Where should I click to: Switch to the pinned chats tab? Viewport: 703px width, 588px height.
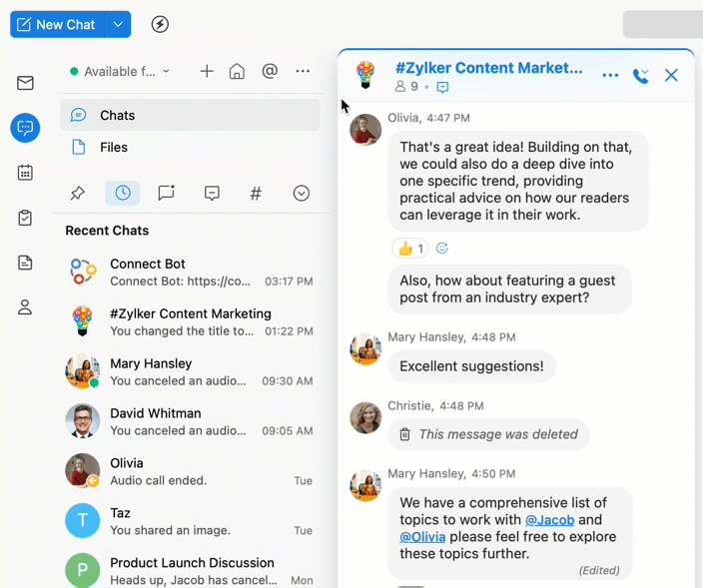[x=78, y=193]
